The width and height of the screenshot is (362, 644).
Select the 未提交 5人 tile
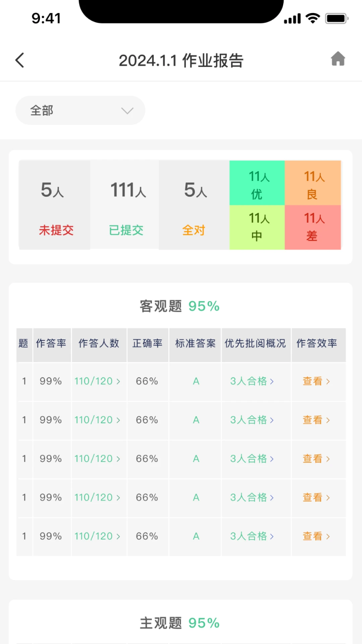55,205
